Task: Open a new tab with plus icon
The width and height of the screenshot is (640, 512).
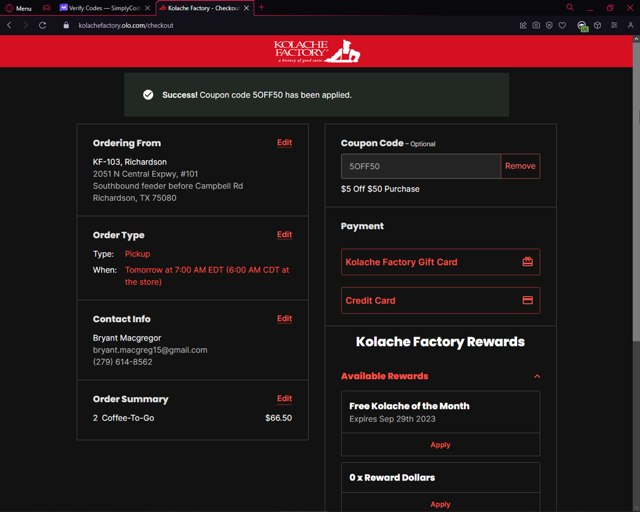Action: click(x=262, y=7)
